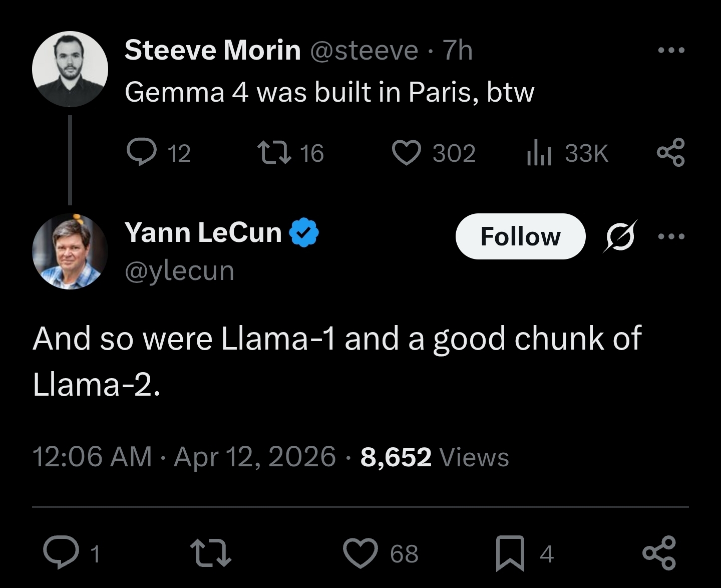Reply to Steeve Morin's tweet
Screen dimensions: 721x588
click(x=141, y=152)
